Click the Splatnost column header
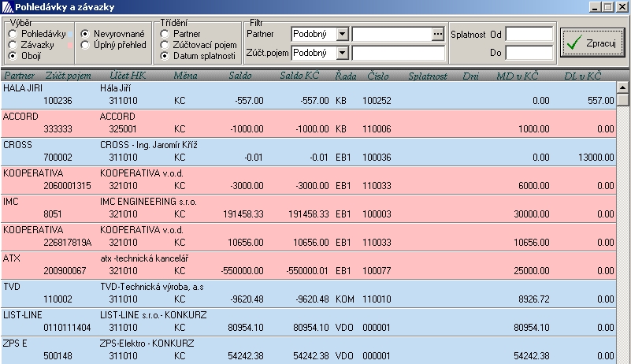Image resolution: width=631 pixels, height=364 pixels. pyautogui.click(x=428, y=76)
